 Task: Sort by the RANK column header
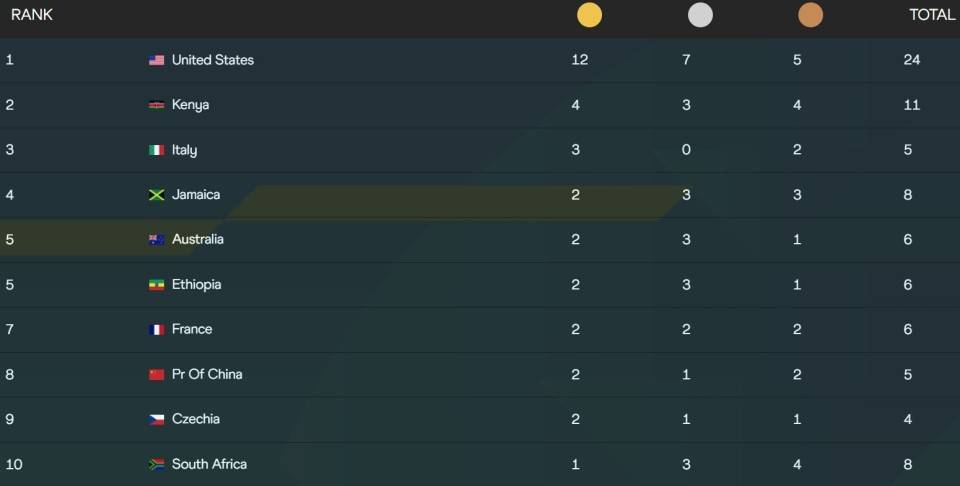tap(32, 15)
